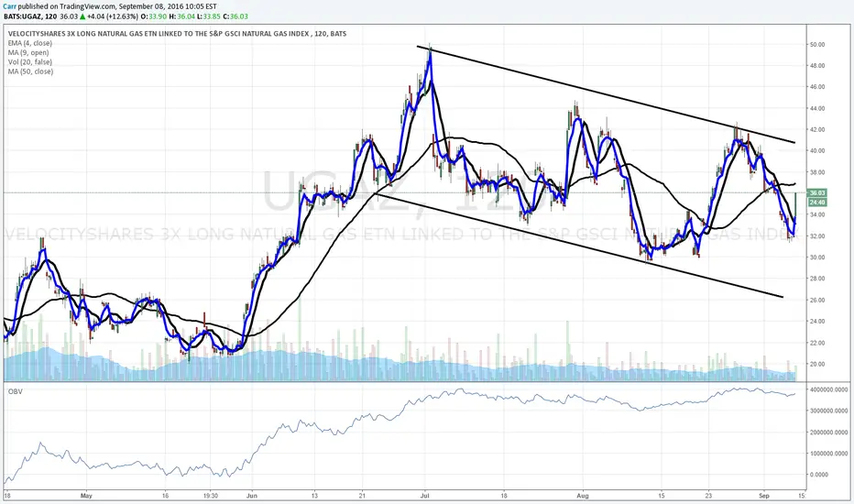Click the 30.00 price axis label
The height and width of the screenshot is (504, 854).
pos(817,257)
